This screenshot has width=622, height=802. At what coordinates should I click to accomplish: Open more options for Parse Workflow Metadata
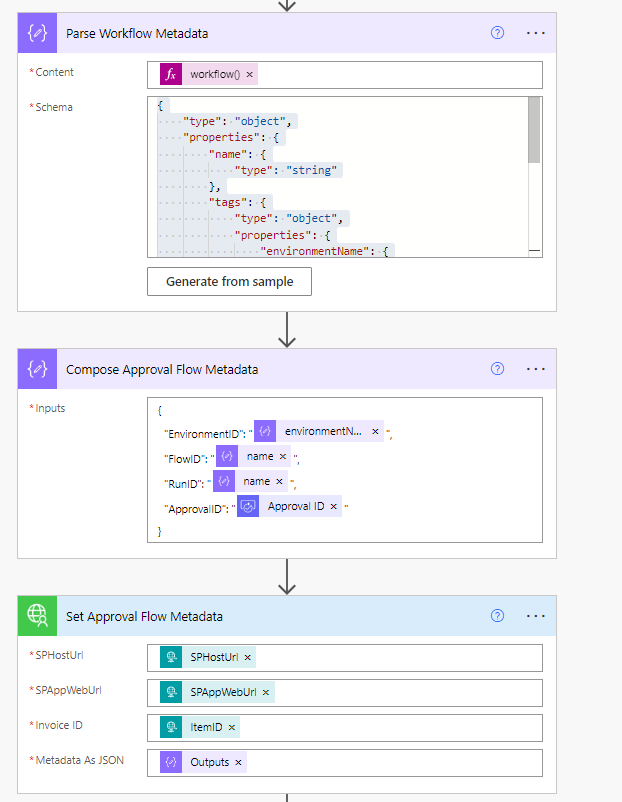[536, 33]
